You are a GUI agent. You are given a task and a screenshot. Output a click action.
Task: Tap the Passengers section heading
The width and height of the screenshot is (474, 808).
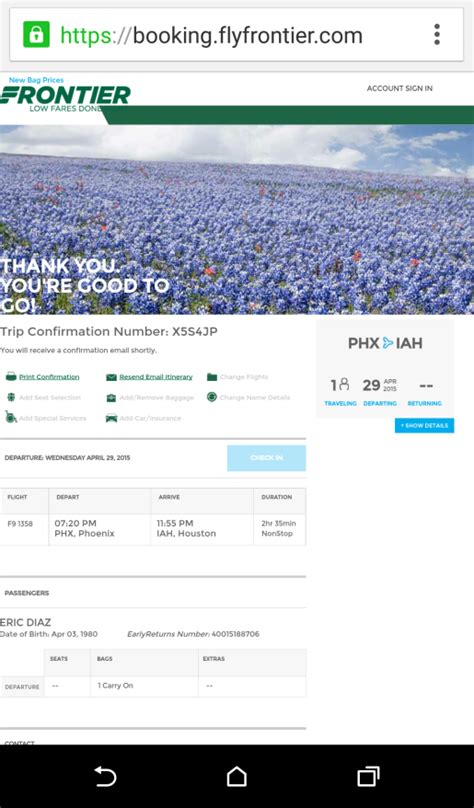(27, 593)
